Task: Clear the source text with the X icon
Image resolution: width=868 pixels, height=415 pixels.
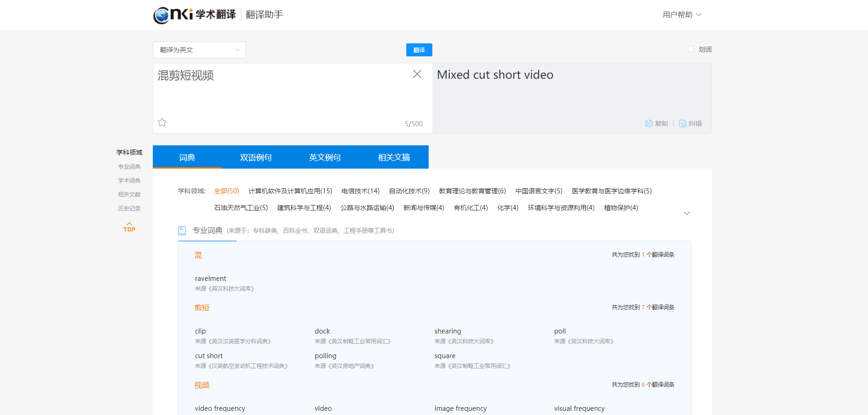Action: [x=417, y=74]
